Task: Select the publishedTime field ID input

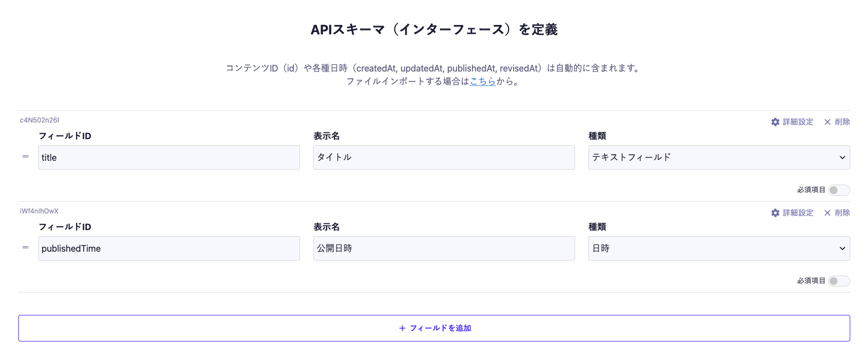Action: click(169, 248)
